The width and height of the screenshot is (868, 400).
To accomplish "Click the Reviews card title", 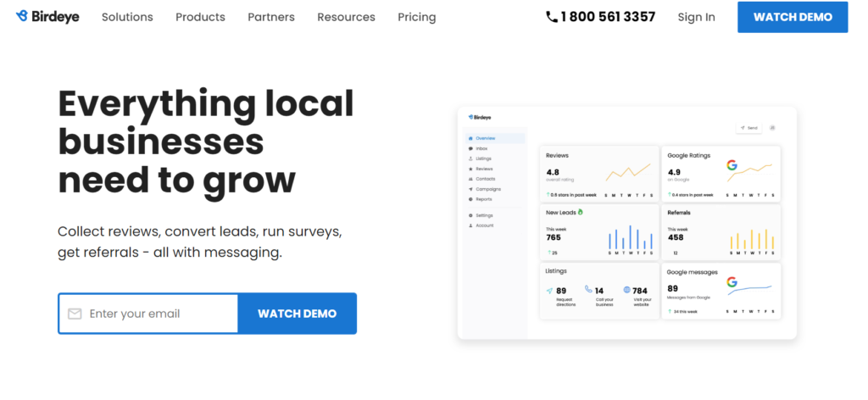I will [557, 156].
